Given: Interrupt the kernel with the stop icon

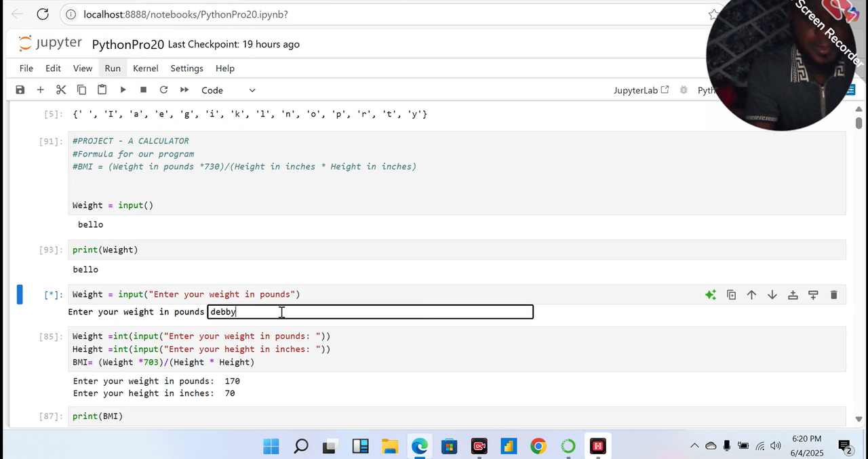Looking at the screenshot, I should (143, 89).
